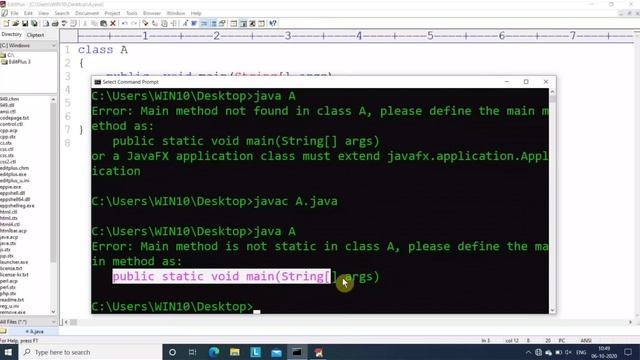Select editplus.exe in the file list
640x360 pixels.
click(13, 174)
